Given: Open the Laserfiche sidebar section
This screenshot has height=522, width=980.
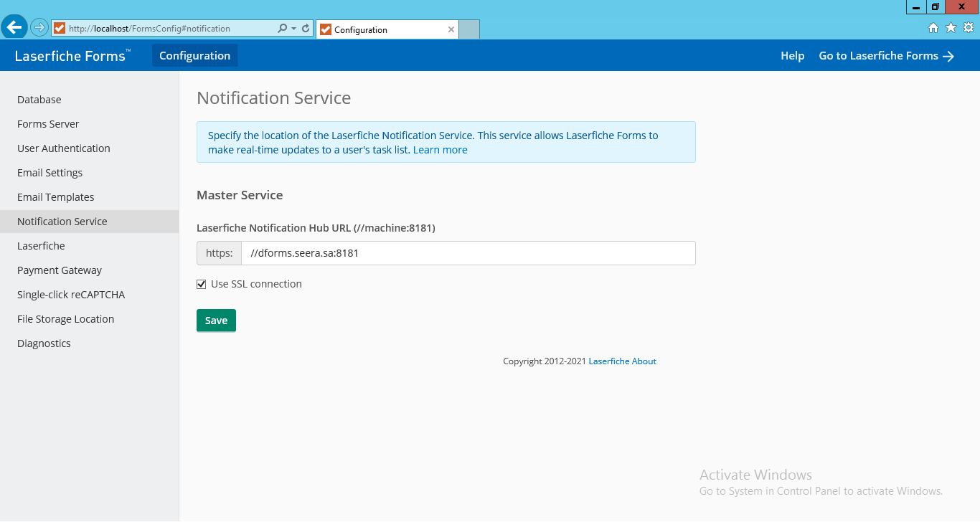Looking at the screenshot, I should pos(89,246).
